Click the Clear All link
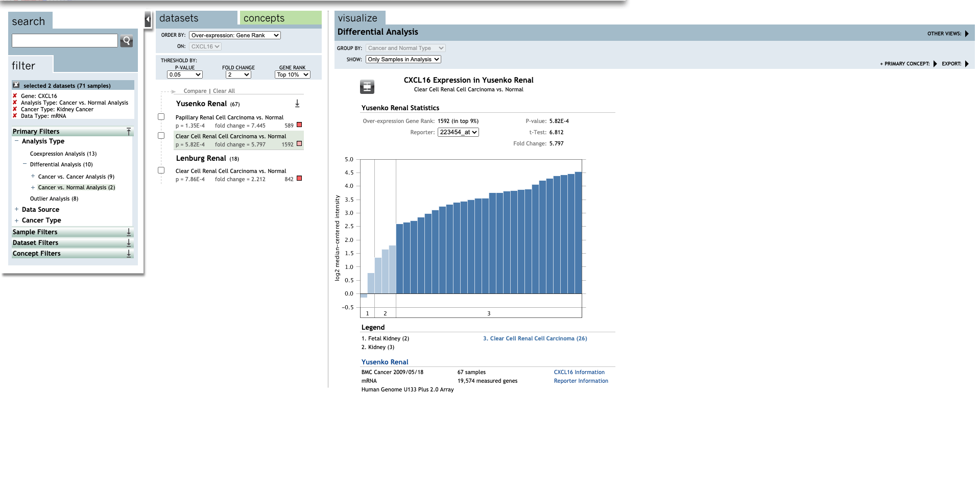980x493 pixels. point(224,91)
